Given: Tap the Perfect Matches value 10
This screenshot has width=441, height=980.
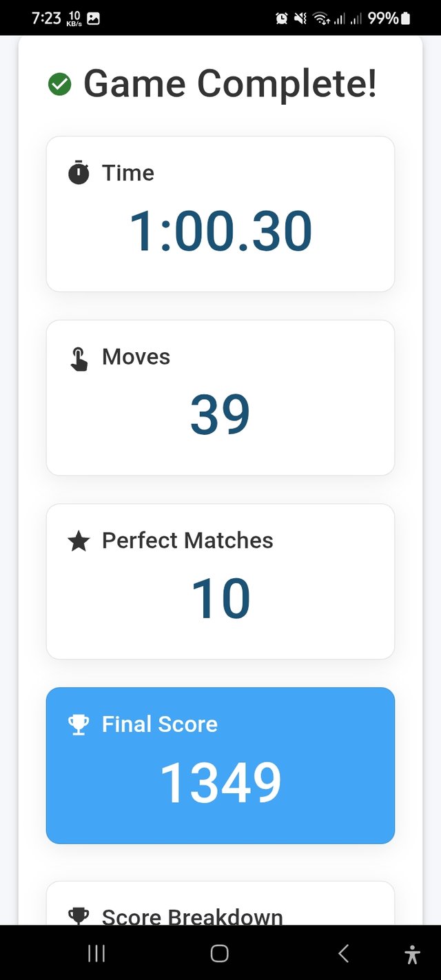Looking at the screenshot, I should pyautogui.click(x=220, y=598).
